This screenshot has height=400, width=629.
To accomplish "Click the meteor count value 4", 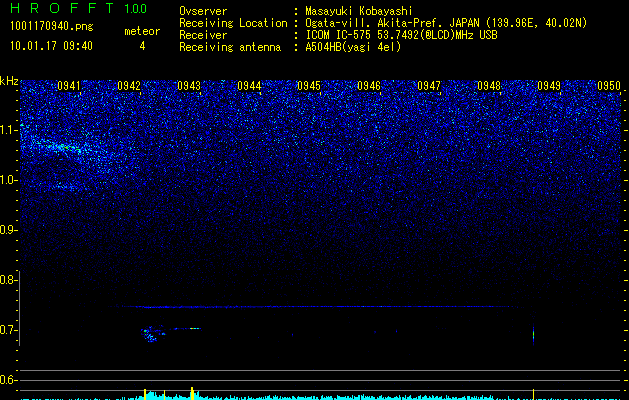I will (x=142, y=46).
